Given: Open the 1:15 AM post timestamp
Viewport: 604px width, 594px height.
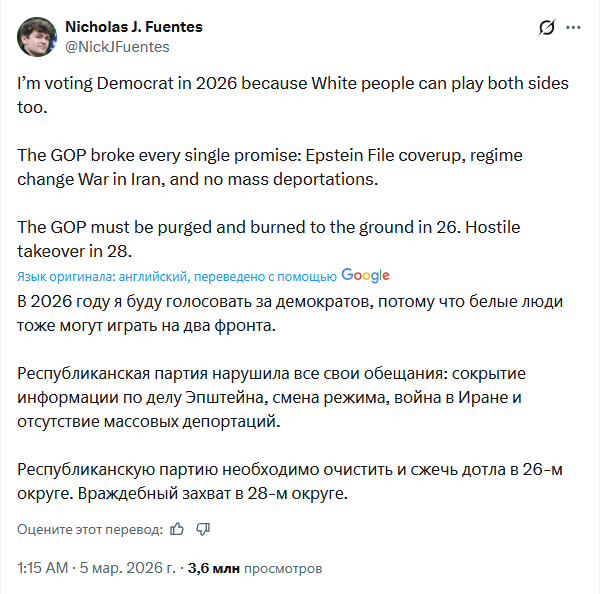Looking at the screenshot, I should [x=42, y=568].
